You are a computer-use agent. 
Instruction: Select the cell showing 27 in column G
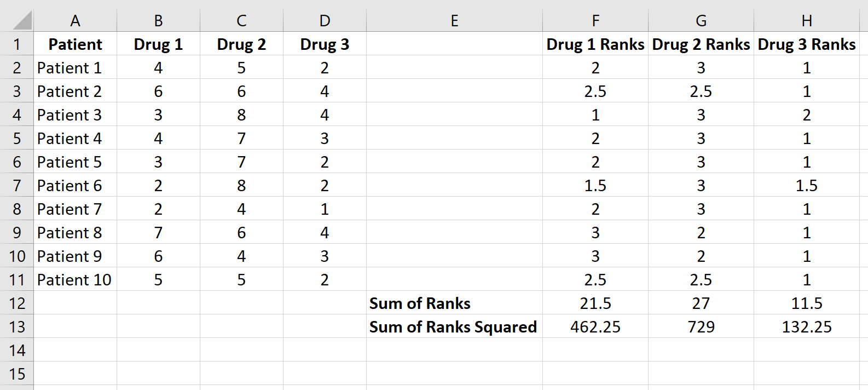701,303
